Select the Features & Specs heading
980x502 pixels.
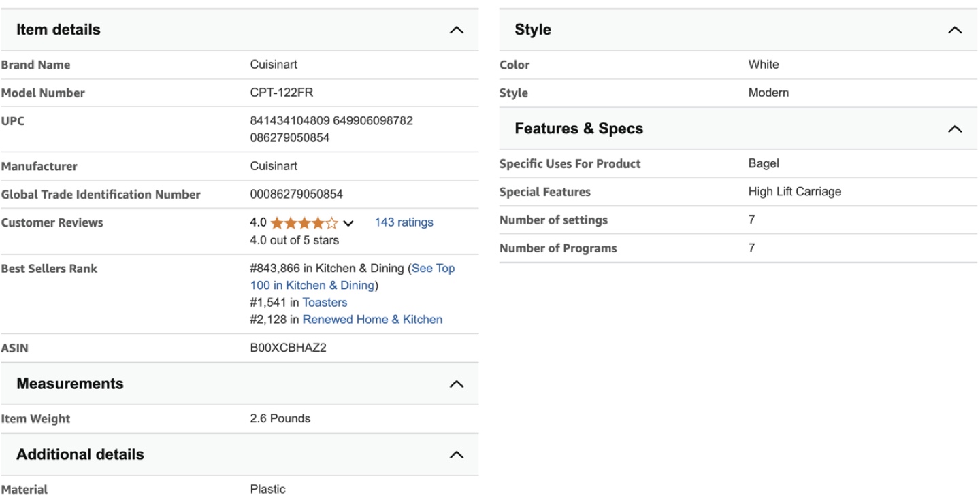tap(579, 129)
